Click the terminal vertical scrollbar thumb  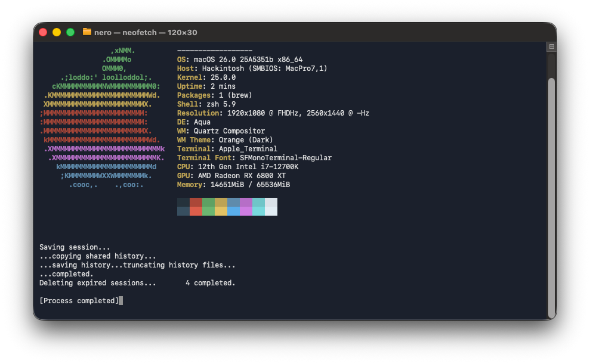click(552, 198)
